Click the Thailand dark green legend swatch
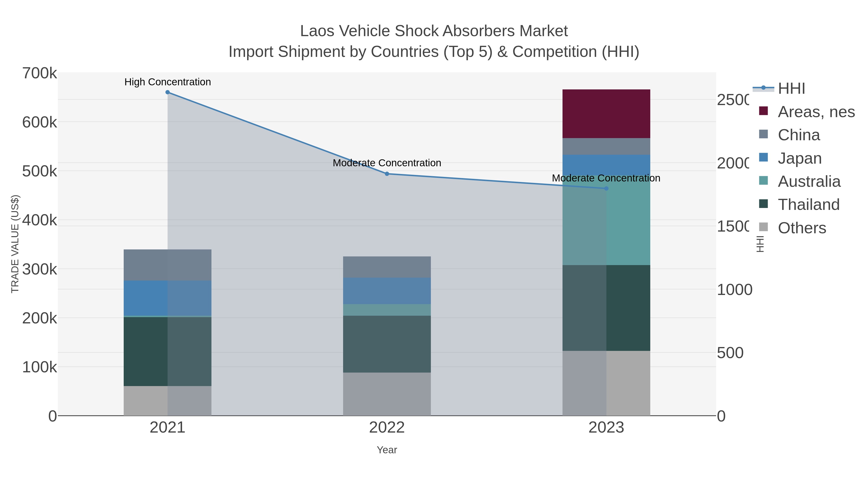The width and height of the screenshot is (868, 488). [x=763, y=204]
